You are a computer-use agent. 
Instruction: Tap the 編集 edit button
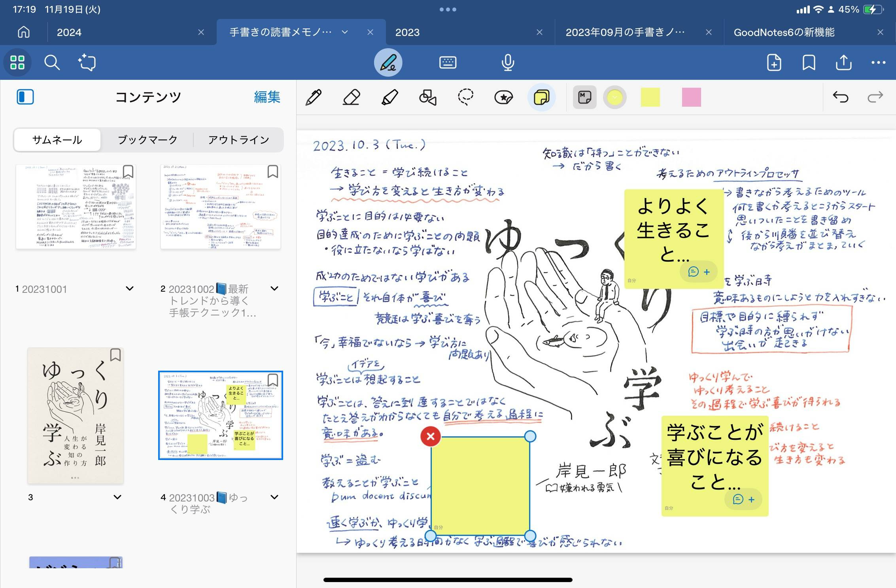pos(267,97)
